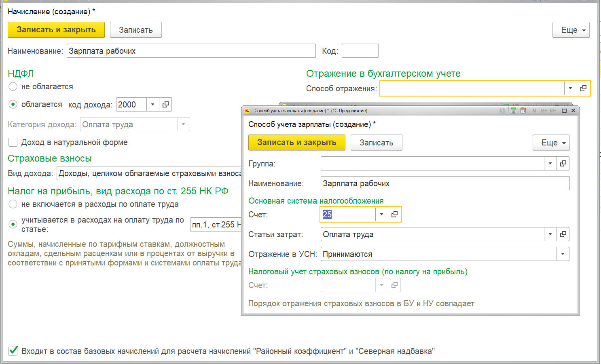Open the Еще menu in Начисление window
Viewport: 601px width, 364px height.
click(571, 30)
